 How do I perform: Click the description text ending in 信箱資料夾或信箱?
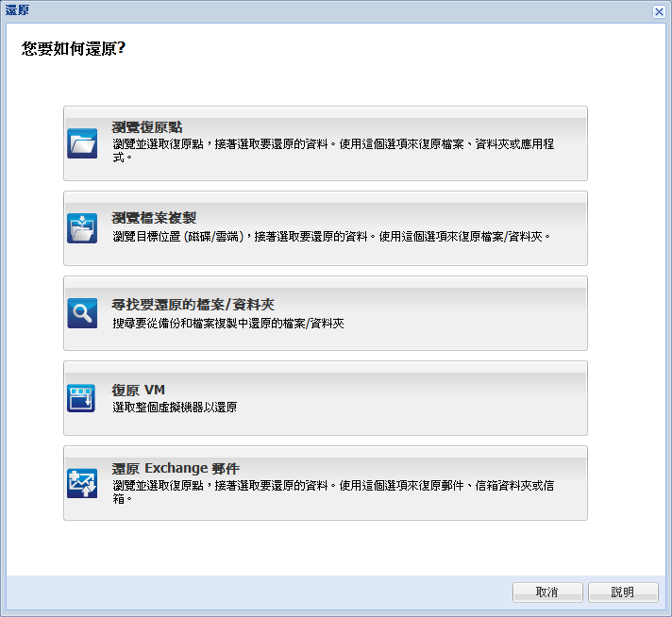[333, 492]
